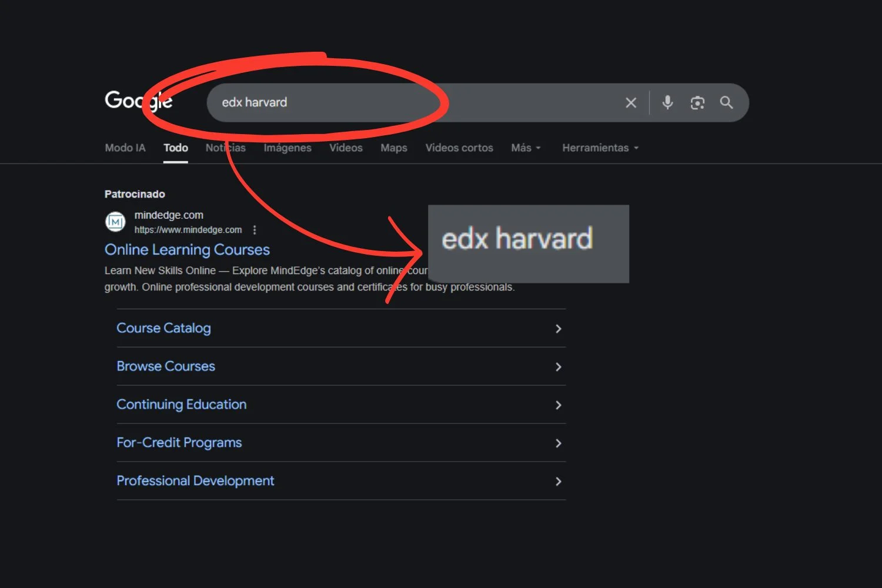Start voice search with microphone icon

click(x=667, y=103)
